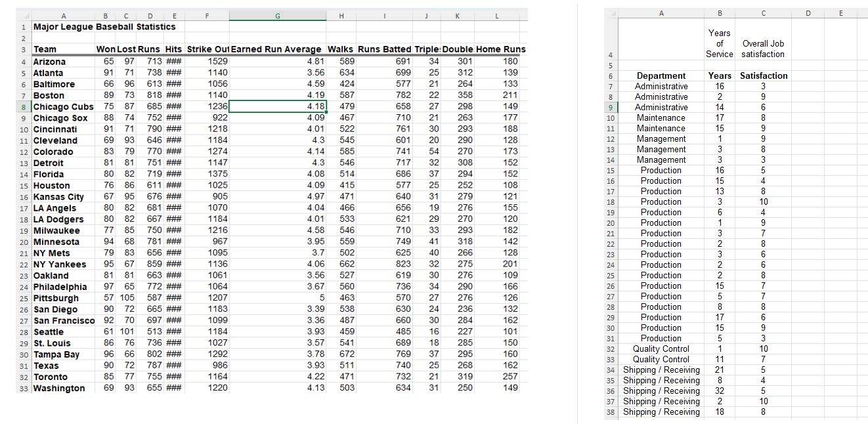Select the "Years of Service" header cell

pyautogui.click(x=720, y=41)
